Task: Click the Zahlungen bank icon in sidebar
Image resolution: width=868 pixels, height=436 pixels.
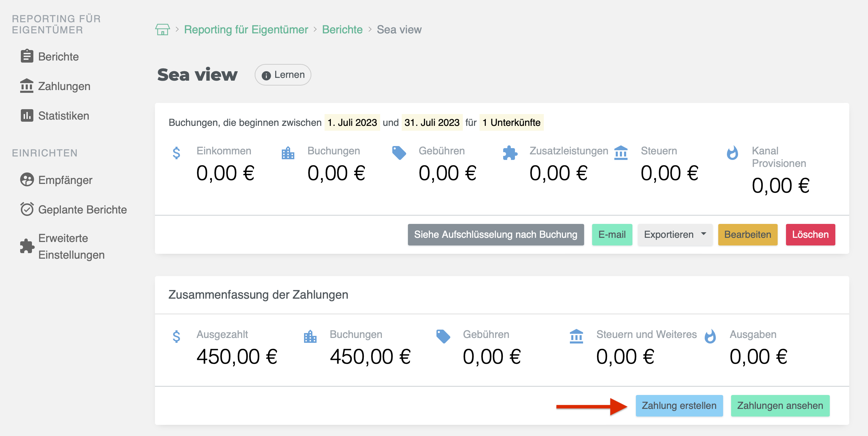Action: click(27, 86)
